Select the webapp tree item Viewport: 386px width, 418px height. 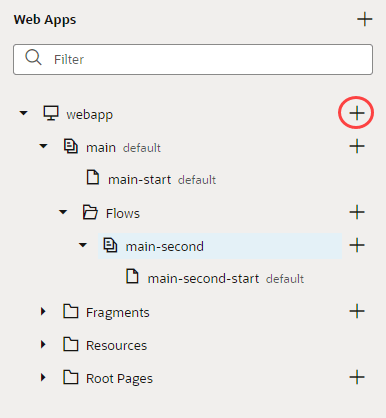pyautogui.click(x=90, y=114)
